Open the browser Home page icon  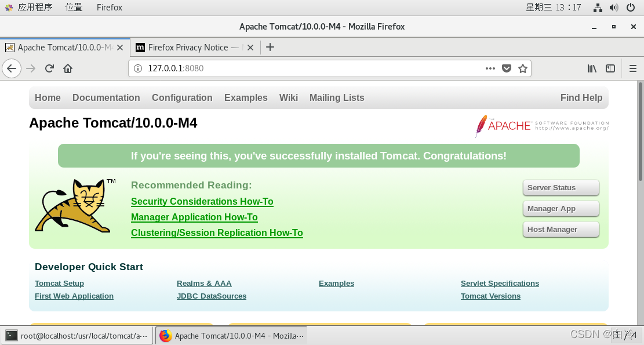[x=68, y=68]
